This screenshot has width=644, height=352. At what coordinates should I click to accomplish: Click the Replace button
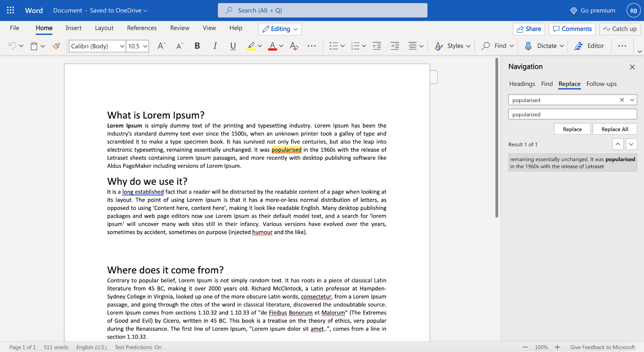point(572,129)
